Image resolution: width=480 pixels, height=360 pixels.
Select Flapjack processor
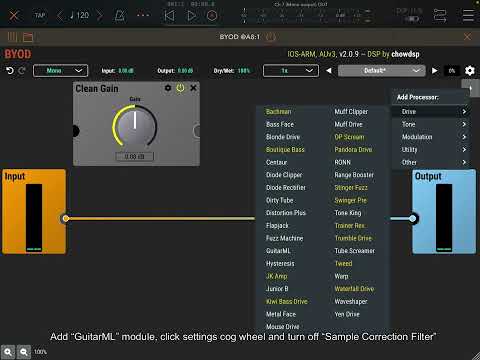(x=277, y=225)
